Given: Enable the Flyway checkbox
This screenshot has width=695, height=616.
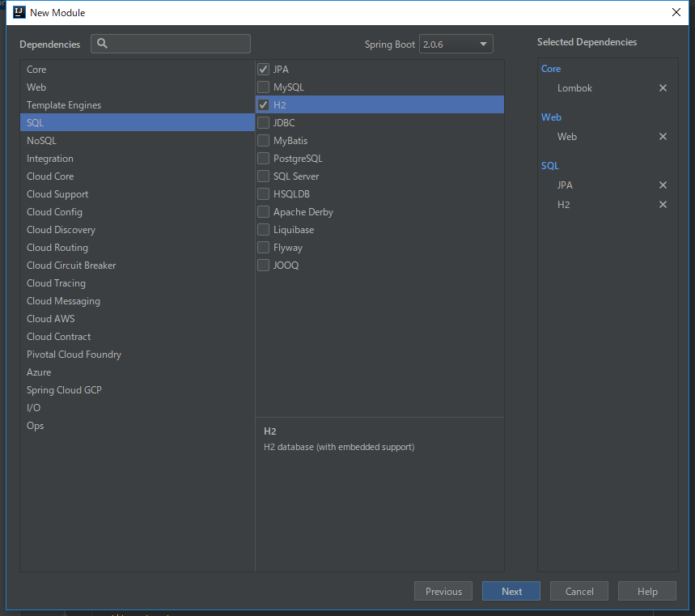Looking at the screenshot, I should point(263,248).
